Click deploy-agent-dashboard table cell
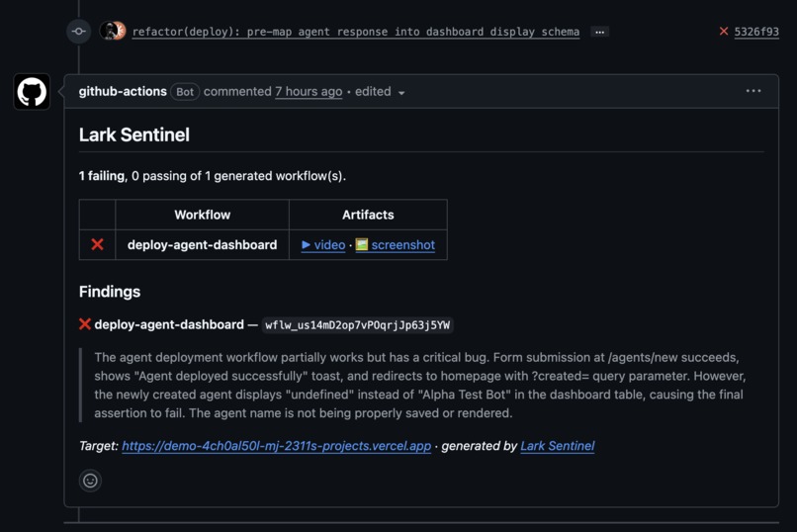The image size is (797, 532). (x=203, y=244)
